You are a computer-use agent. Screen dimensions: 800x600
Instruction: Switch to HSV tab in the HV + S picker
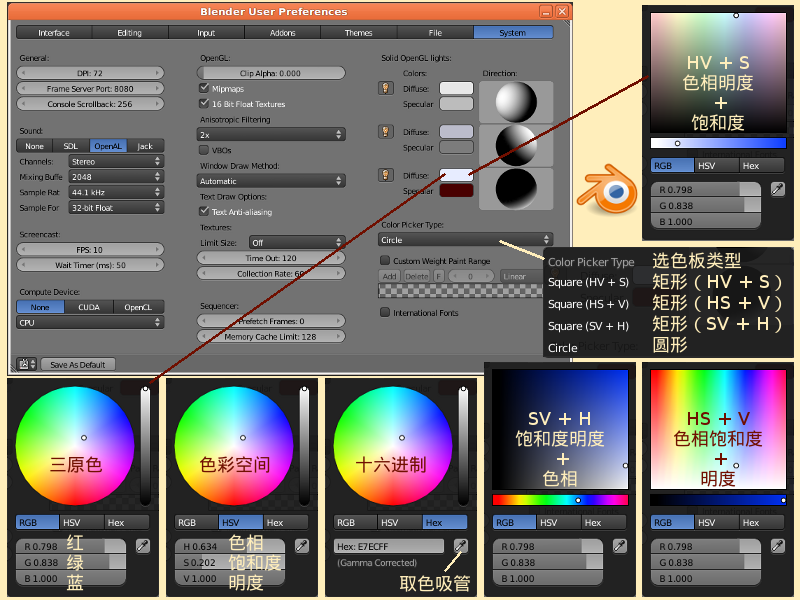pyautogui.click(x=716, y=166)
